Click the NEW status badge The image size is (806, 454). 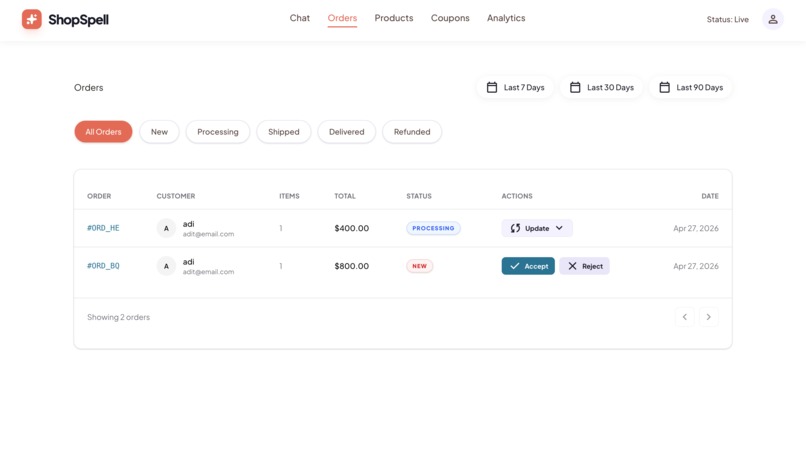point(419,266)
